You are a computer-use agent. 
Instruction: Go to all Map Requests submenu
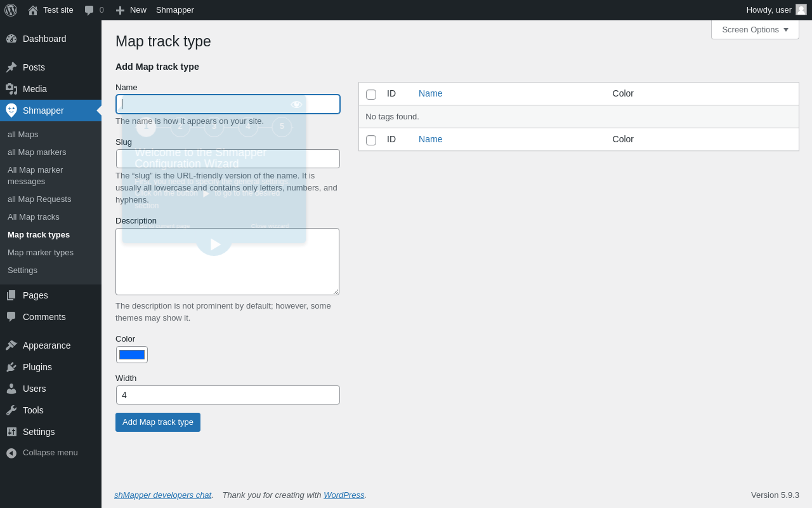point(39,199)
